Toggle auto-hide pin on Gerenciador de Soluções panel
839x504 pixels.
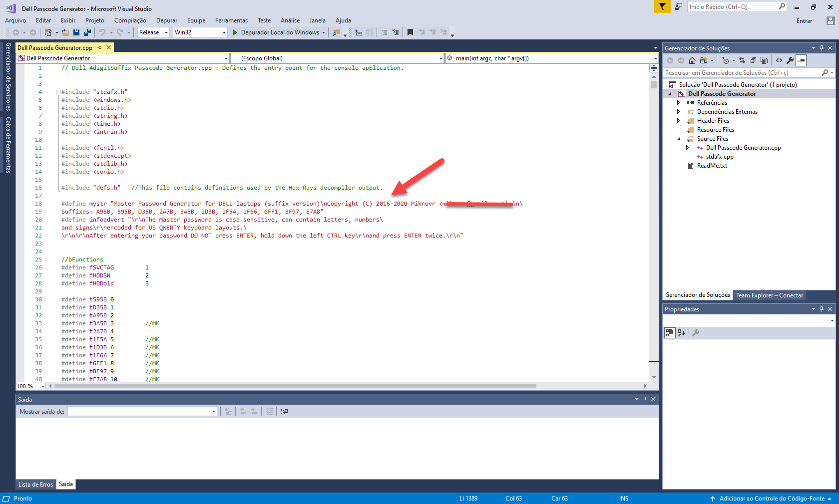click(x=822, y=48)
